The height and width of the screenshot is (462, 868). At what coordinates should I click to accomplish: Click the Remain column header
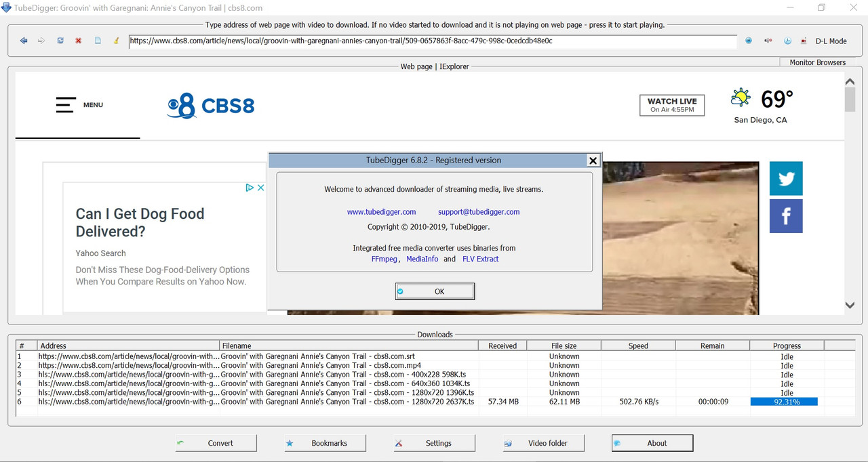click(713, 345)
